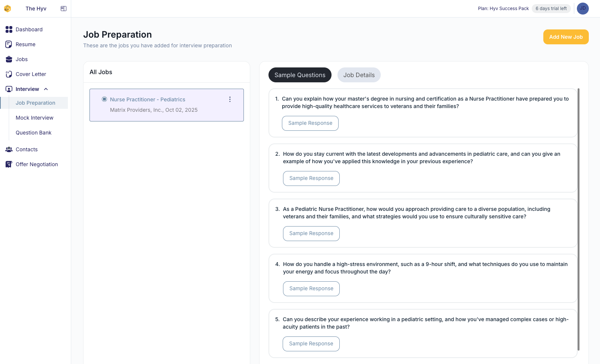Click the Add New Job button
Viewport: 600px width, 364px height.
point(566,37)
